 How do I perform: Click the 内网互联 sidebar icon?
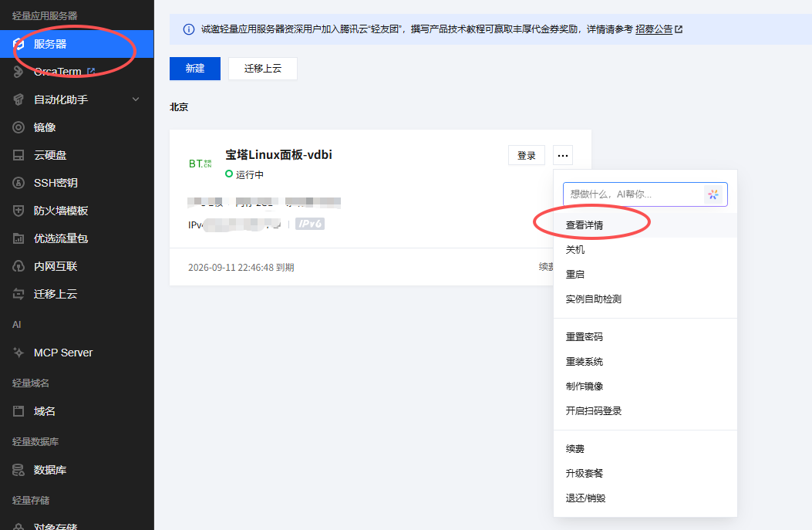[19, 266]
